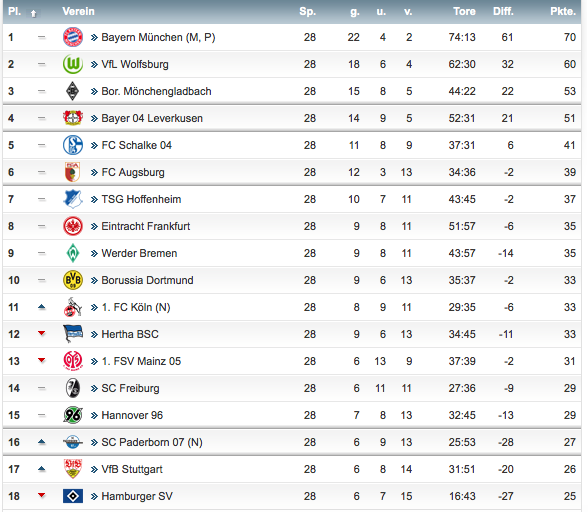Image resolution: width=588 pixels, height=512 pixels.
Task: Click the Werder Bremen green diamond crest
Action: click(x=73, y=253)
